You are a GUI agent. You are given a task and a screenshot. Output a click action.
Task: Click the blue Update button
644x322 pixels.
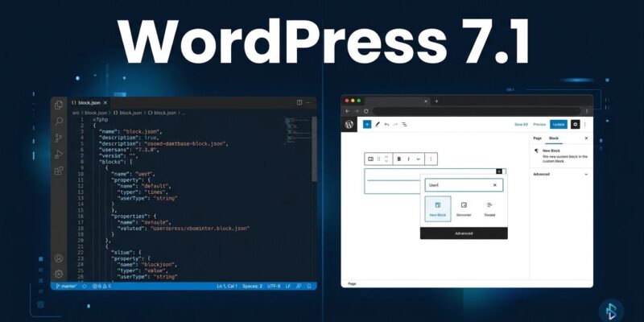click(x=559, y=125)
